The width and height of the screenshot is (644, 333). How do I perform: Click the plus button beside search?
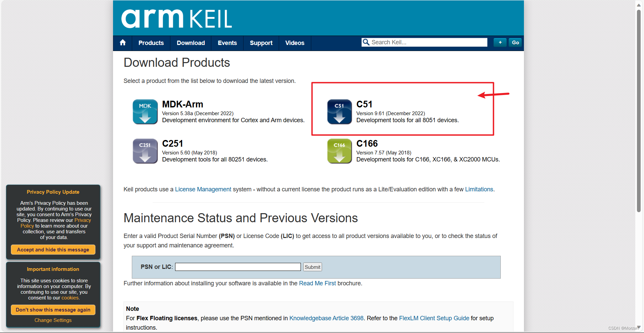pyautogui.click(x=500, y=42)
